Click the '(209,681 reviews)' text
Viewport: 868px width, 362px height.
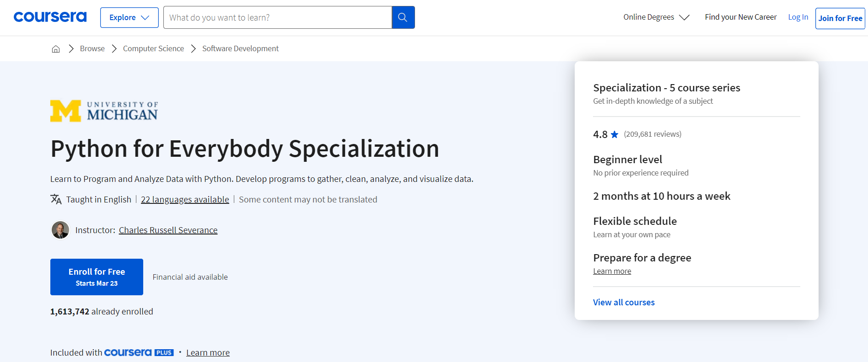tap(652, 134)
